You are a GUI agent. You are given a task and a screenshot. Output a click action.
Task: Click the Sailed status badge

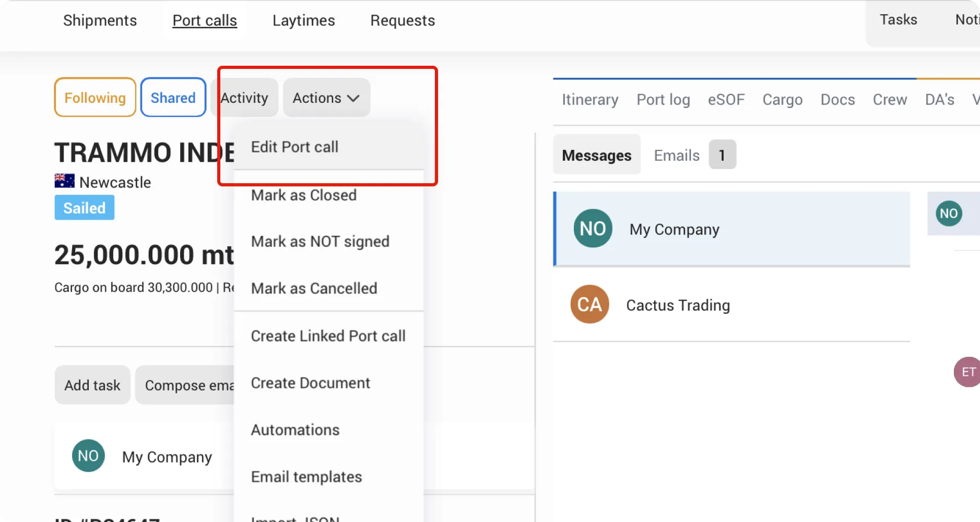point(85,208)
